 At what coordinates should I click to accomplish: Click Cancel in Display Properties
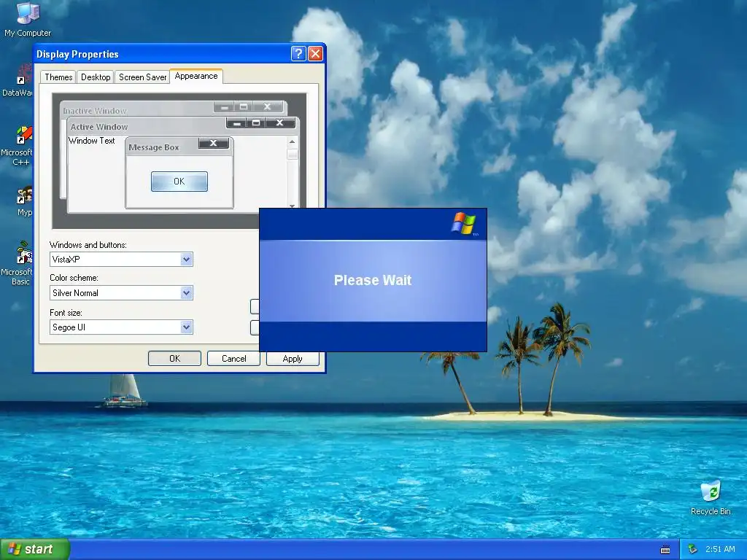click(x=233, y=359)
